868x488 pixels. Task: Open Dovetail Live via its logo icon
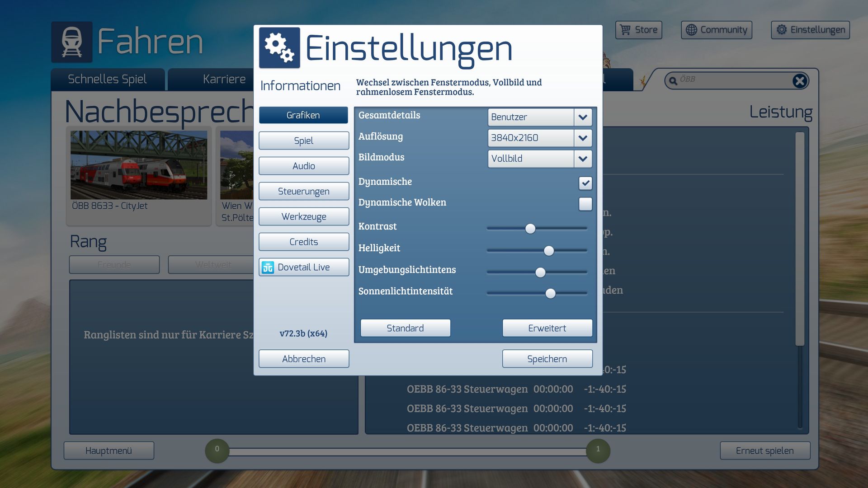[x=268, y=267]
